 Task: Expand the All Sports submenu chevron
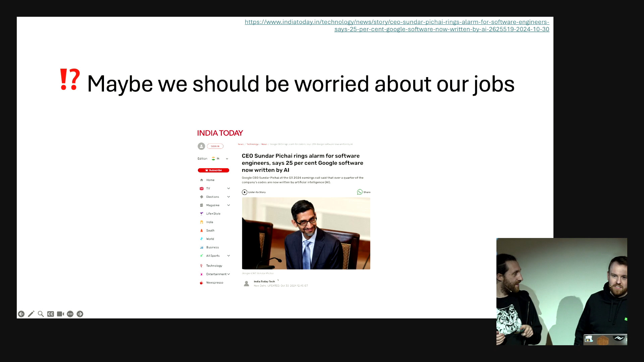(x=228, y=256)
